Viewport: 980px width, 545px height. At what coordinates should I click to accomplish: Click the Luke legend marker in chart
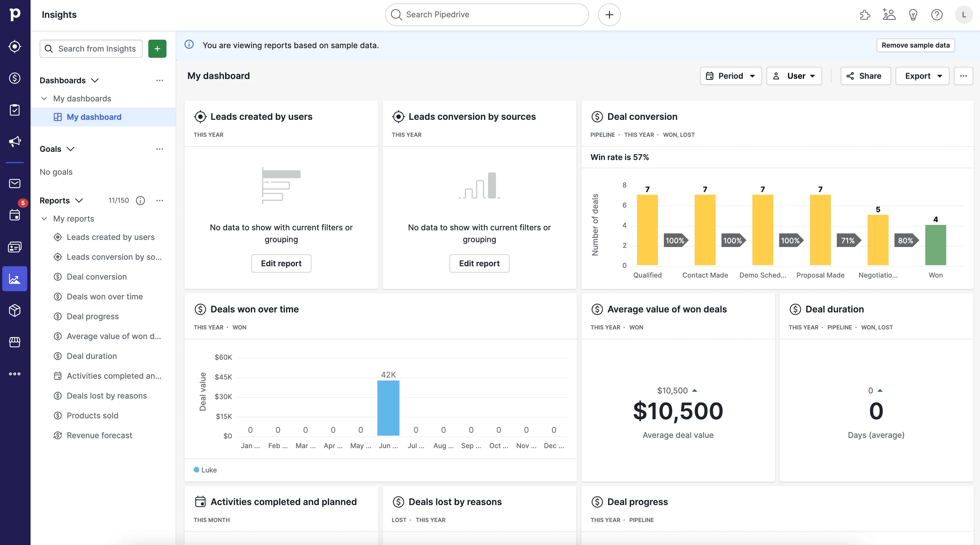coord(196,470)
